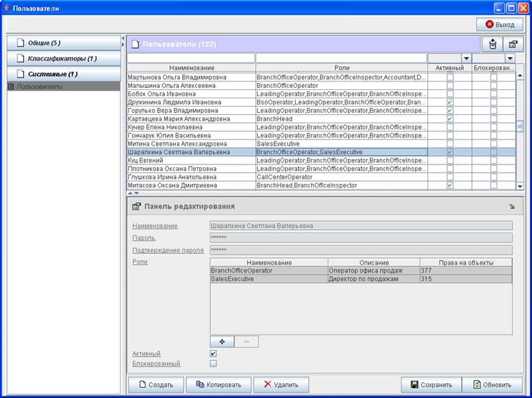The image size is (532, 398).
Task: Copy the user with the Копировать button
Action: 218,384
